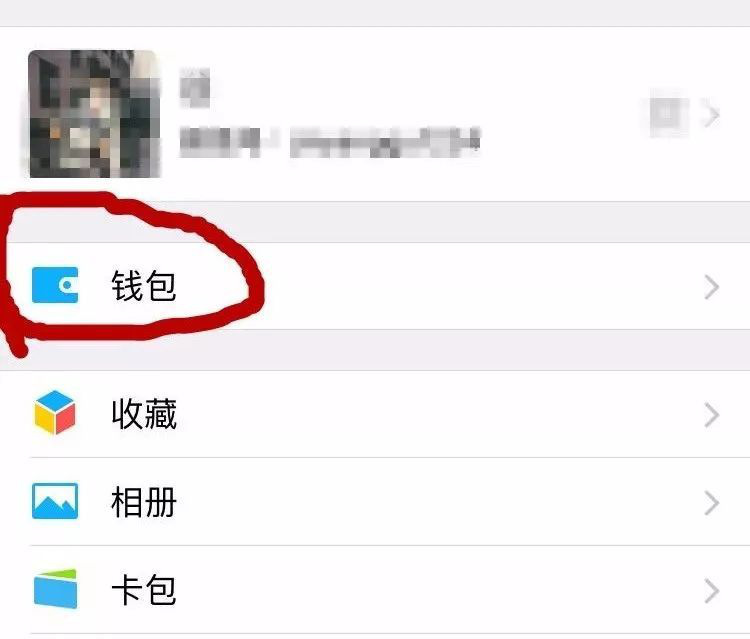Select the 收藏 text label

pyautogui.click(x=144, y=414)
